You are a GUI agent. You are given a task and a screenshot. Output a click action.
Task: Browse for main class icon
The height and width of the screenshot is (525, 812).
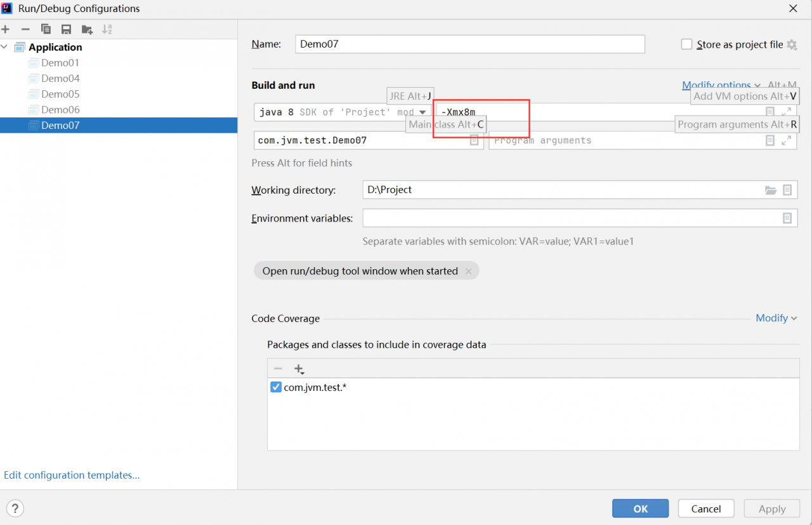point(475,140)
